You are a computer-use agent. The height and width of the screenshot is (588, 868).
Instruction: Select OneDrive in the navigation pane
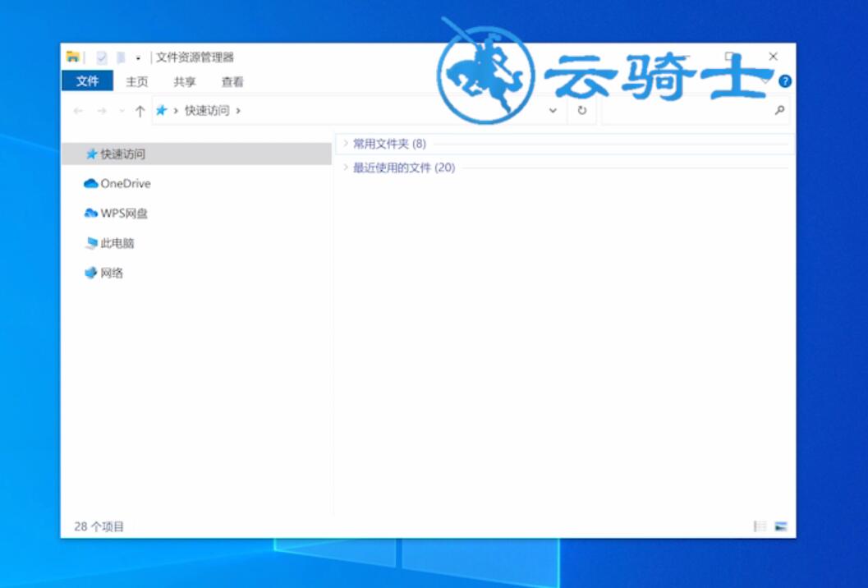(x=125, y=183)
